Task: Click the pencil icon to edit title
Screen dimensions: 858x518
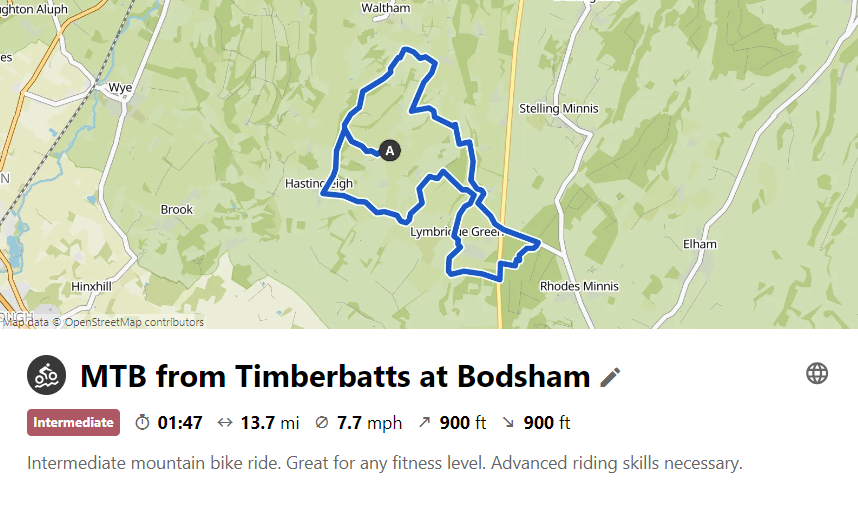Action: tap(610, 377)
